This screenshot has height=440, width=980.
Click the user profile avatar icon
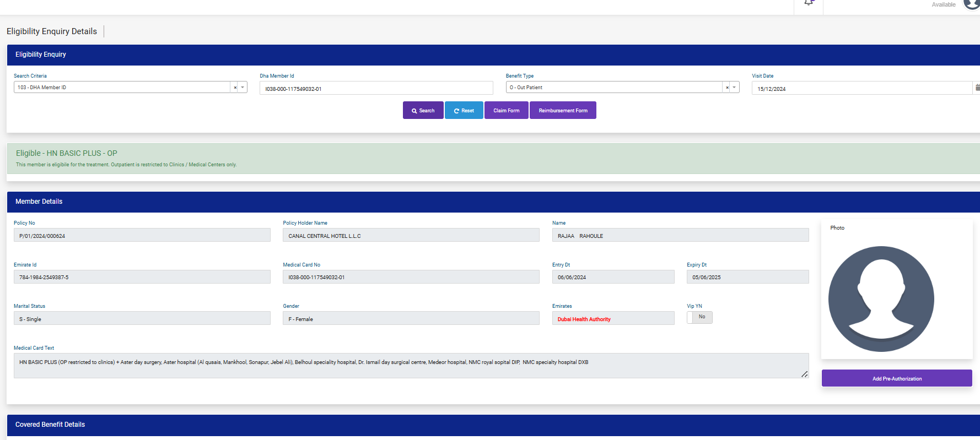click(x=972, y=3)
